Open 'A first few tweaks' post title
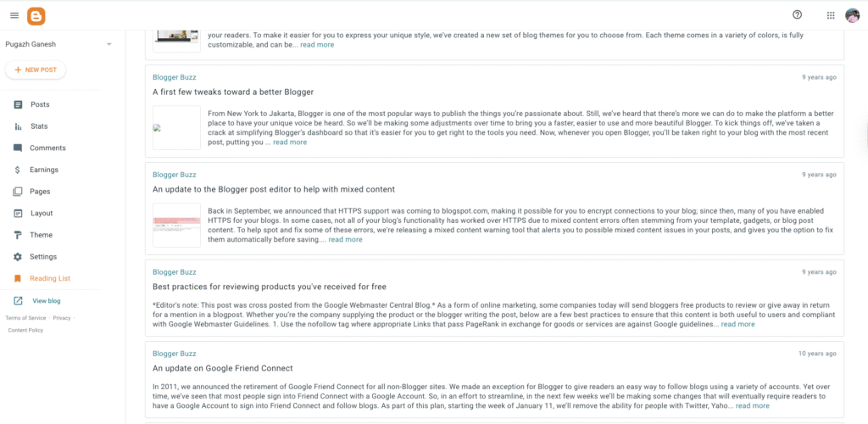The height and width of the screenshot is (424, 868). pyautogui.click(x=233, y=92)
